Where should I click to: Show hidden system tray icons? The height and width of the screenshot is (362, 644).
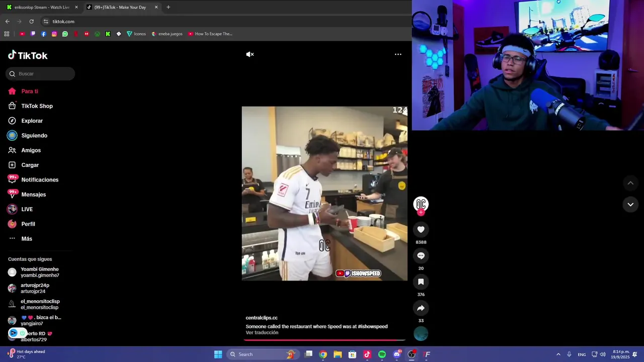pyautogui.click(x=558, y=354)
